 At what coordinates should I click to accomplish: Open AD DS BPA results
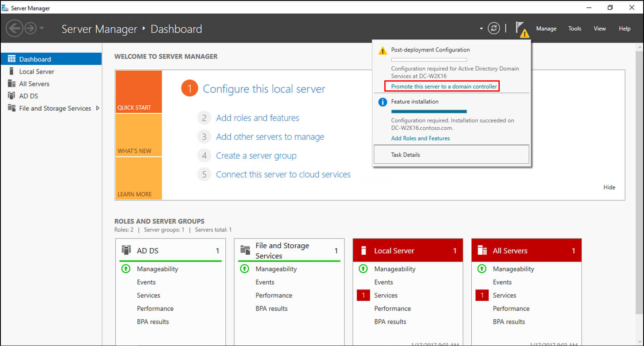pos(153,322)
